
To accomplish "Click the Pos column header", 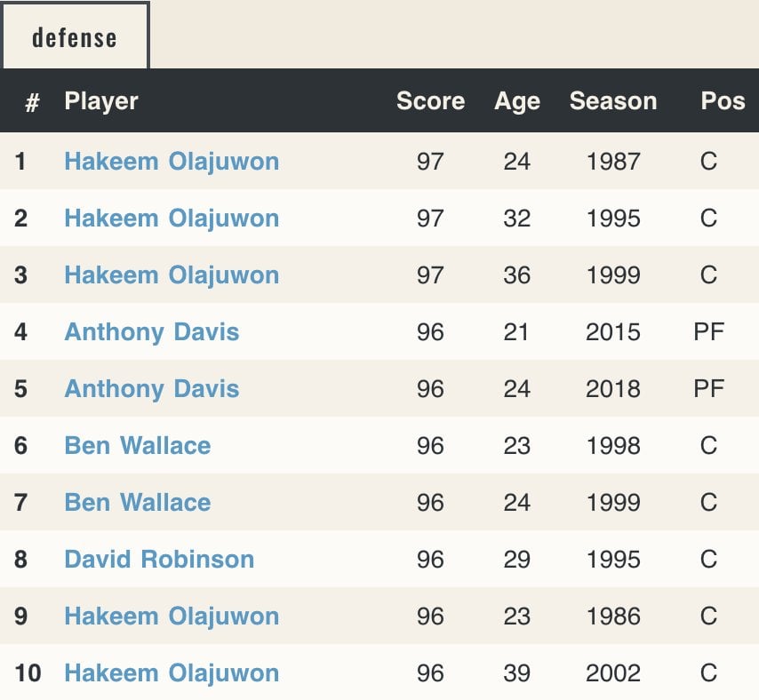I will [x=723, y=101].
